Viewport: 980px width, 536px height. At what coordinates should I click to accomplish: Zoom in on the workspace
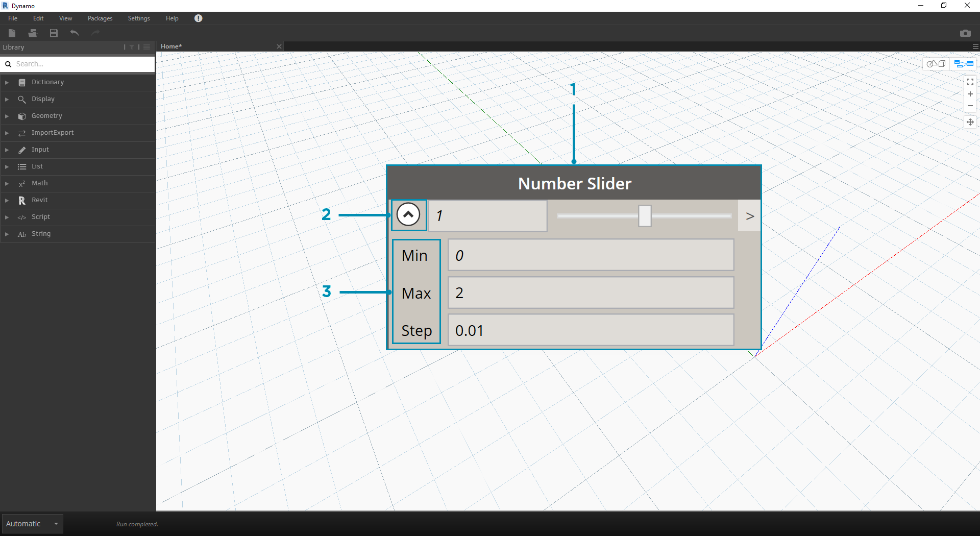[x=970, y=94]
